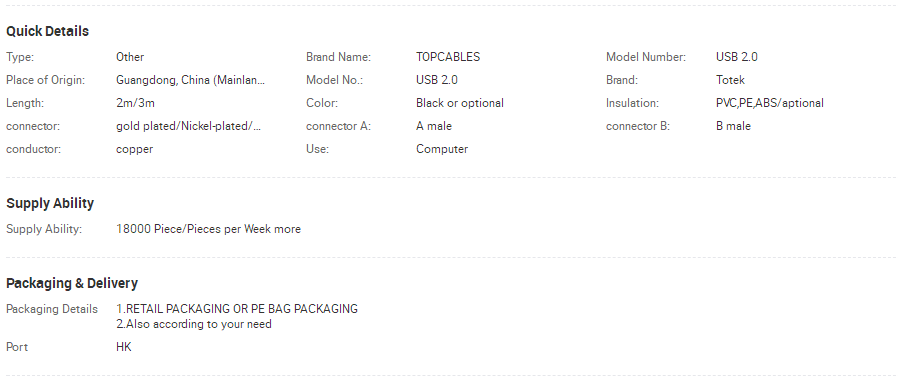The height and width of the screenshot is (382, 898).
Task: Click the Totek brand value
Action: pyautogui.click(x=730, y=80)
